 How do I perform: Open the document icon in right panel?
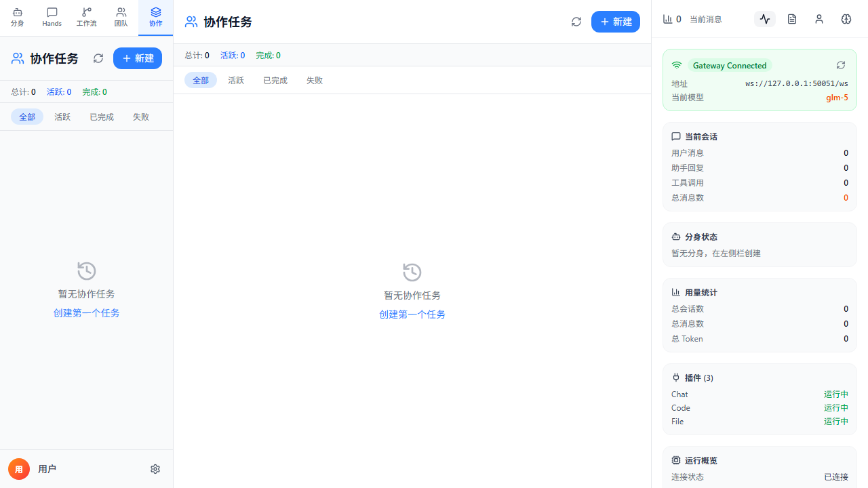tap(792, 19)
